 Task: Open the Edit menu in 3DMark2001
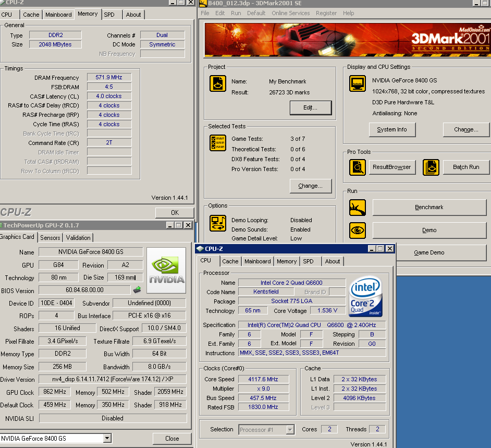point(220,13)
